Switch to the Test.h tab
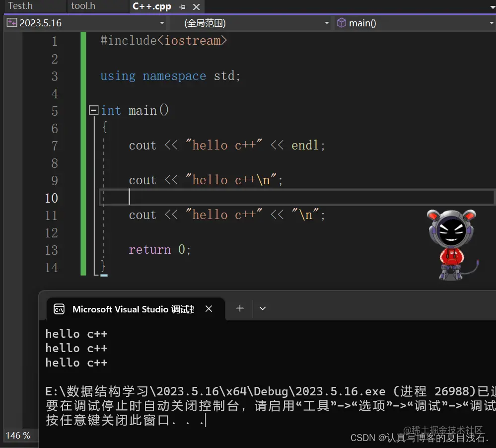Image resolution: width=496 pixels, height=448 pixels. click(20, 5)
